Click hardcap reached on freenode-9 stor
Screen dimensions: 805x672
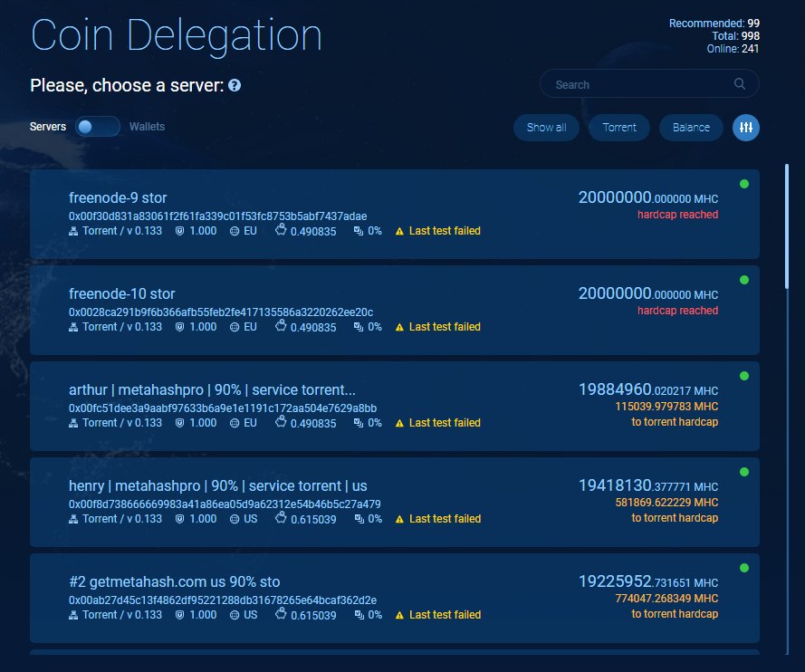677,215
